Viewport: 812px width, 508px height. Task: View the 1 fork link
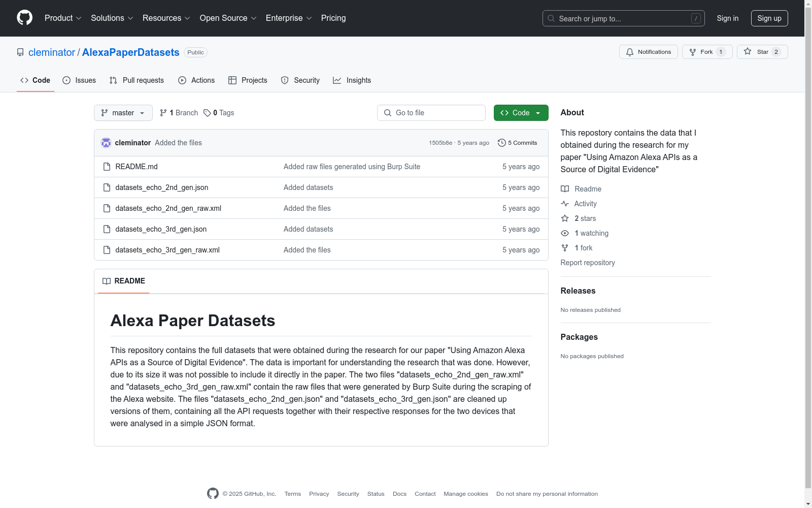577,248
